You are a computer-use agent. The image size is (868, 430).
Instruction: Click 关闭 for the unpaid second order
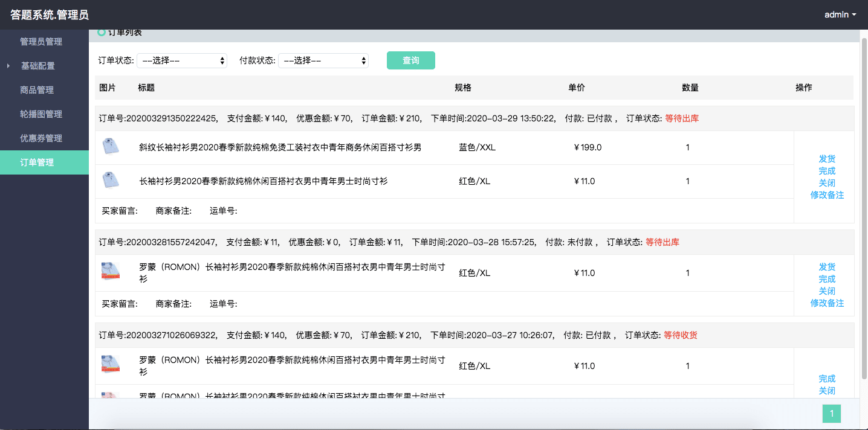(x=827, y=291)
